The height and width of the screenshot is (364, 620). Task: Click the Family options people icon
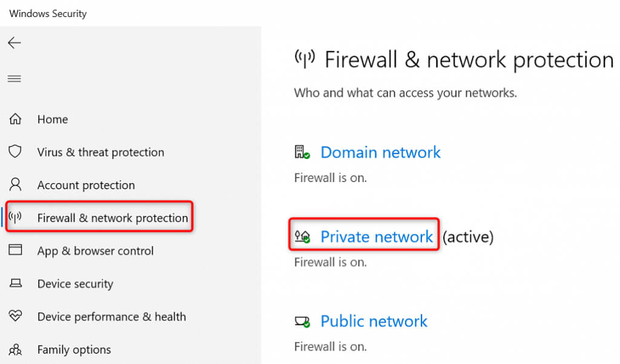pyautogui.click(x=16, y=349)
